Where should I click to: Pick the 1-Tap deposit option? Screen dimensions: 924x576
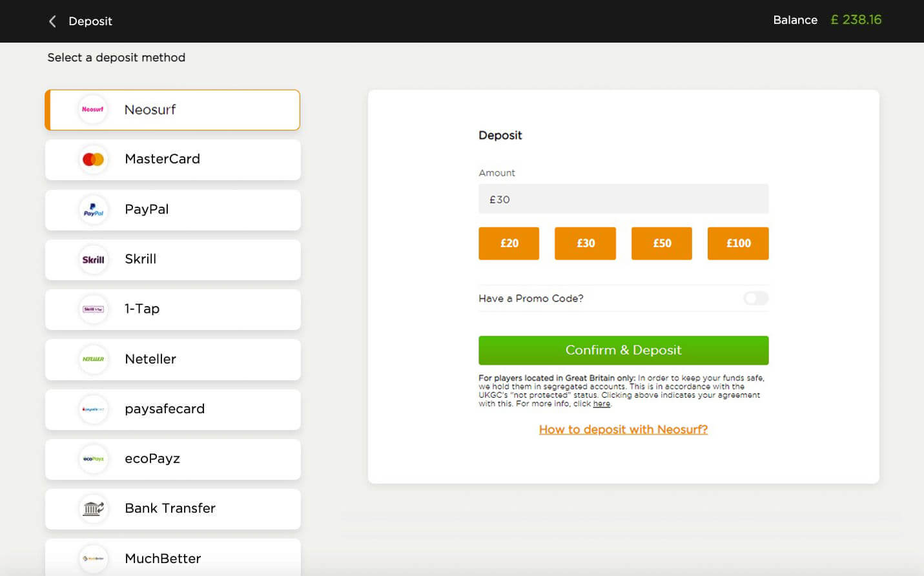[x=172, y=309]
